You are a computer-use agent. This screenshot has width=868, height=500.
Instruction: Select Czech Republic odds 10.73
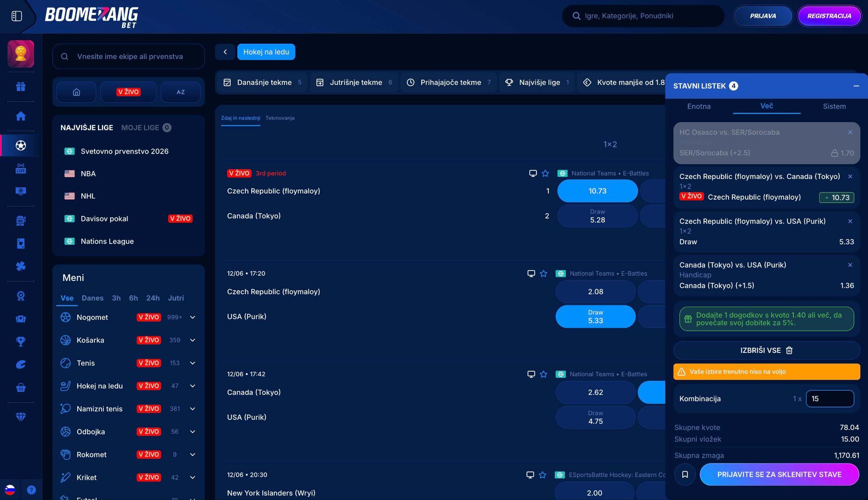(597, 191)
